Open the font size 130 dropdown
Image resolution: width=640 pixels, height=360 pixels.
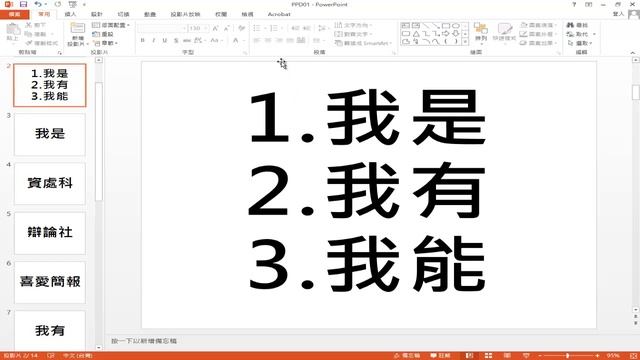(198, 28)
